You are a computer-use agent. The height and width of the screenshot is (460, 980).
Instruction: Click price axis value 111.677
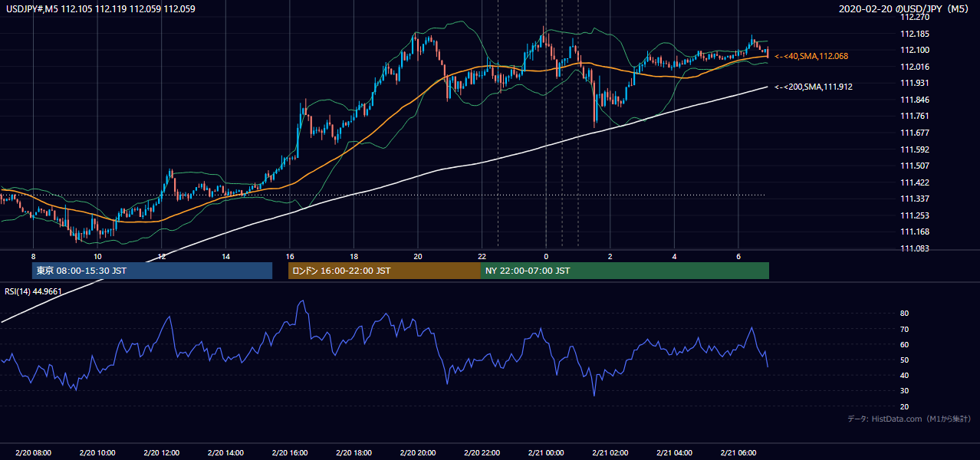click(x=916, y=133)
